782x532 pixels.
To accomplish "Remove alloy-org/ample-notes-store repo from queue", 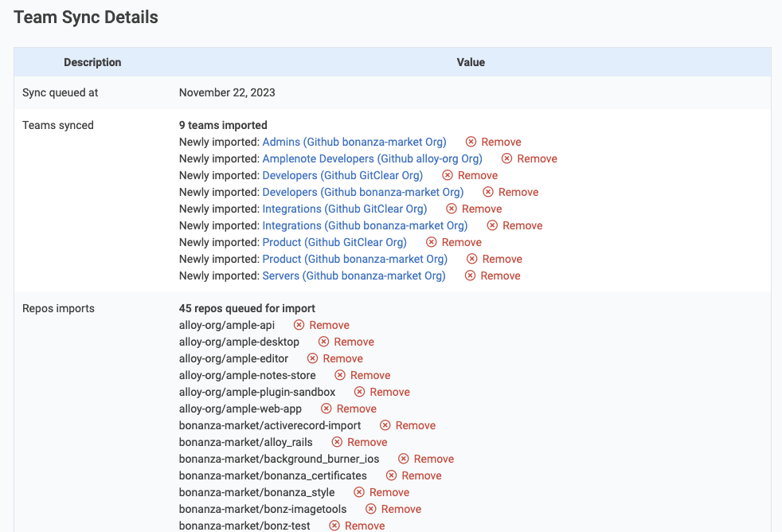I will 362,375.
